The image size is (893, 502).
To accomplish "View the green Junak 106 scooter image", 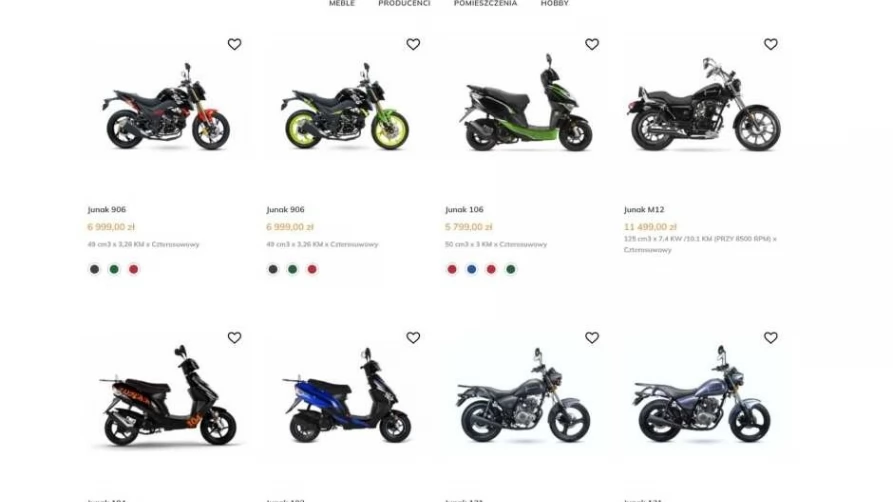I will (526, 103).
